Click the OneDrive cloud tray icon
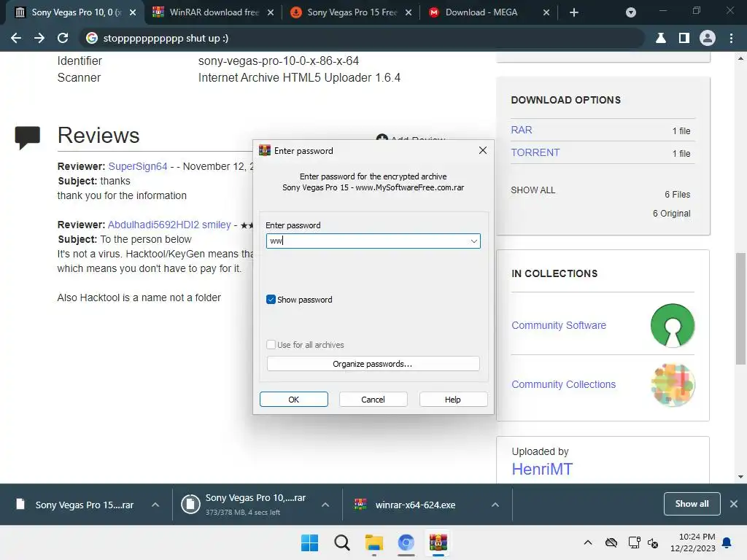This screenshot has height=560, width=747. [611, 542]
